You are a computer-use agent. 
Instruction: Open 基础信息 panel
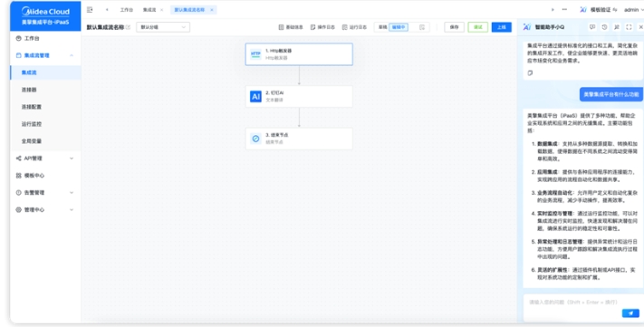click(x=291, y=27)
